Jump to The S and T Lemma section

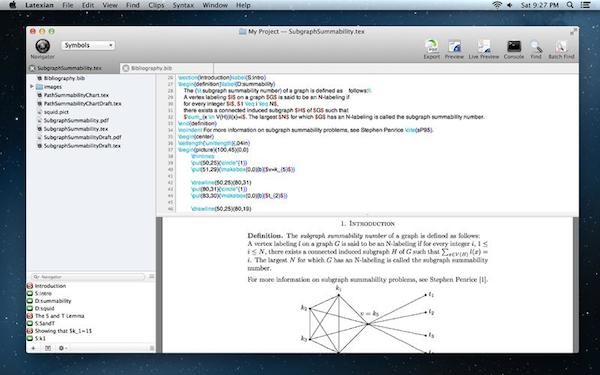[59, 316]
